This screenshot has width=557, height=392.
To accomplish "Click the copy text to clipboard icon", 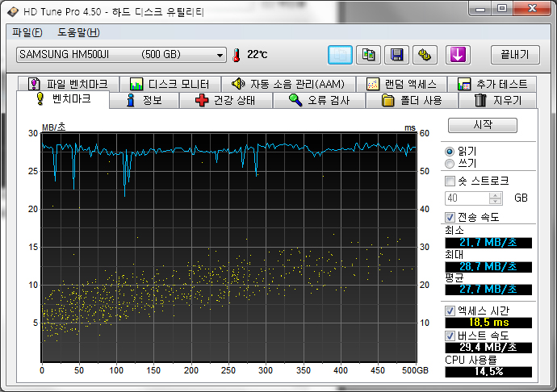I will click(x=340, y=55).
